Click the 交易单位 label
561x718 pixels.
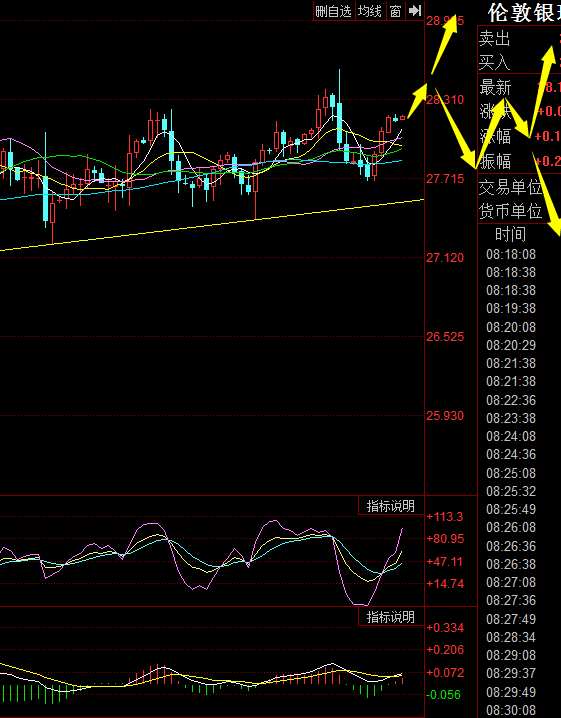pos(510,187)
